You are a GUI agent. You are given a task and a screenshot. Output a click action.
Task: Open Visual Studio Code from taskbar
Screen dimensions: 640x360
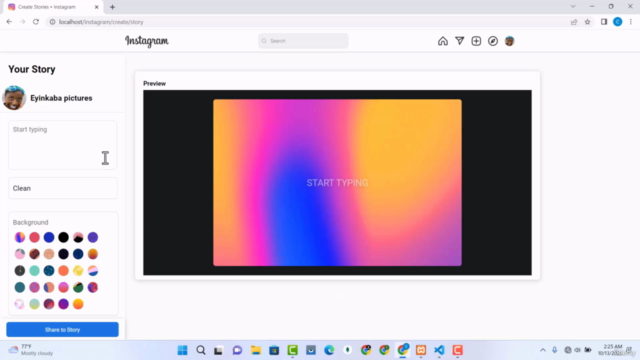[x=439, y=350]
